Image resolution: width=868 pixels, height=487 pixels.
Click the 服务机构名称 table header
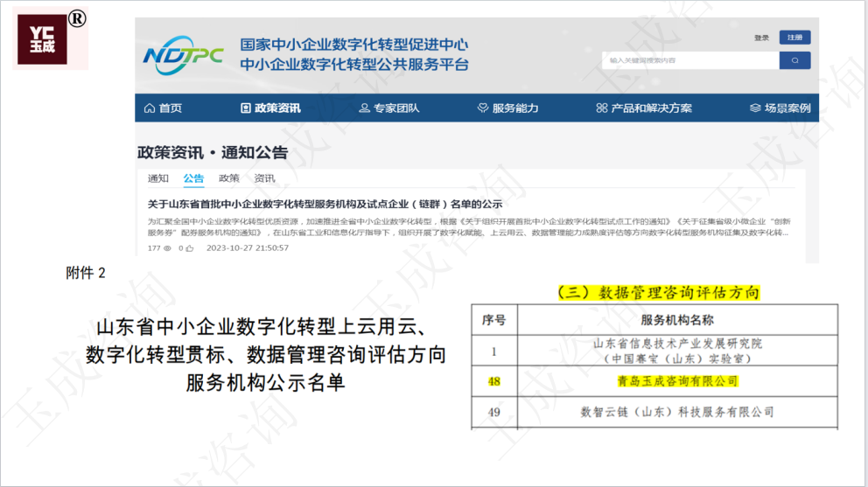point(677,320)
